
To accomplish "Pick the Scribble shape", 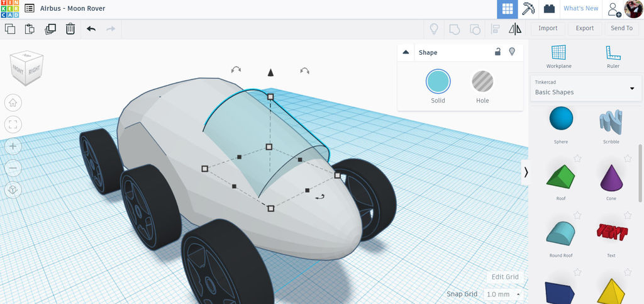I will (x=611, y=123).
